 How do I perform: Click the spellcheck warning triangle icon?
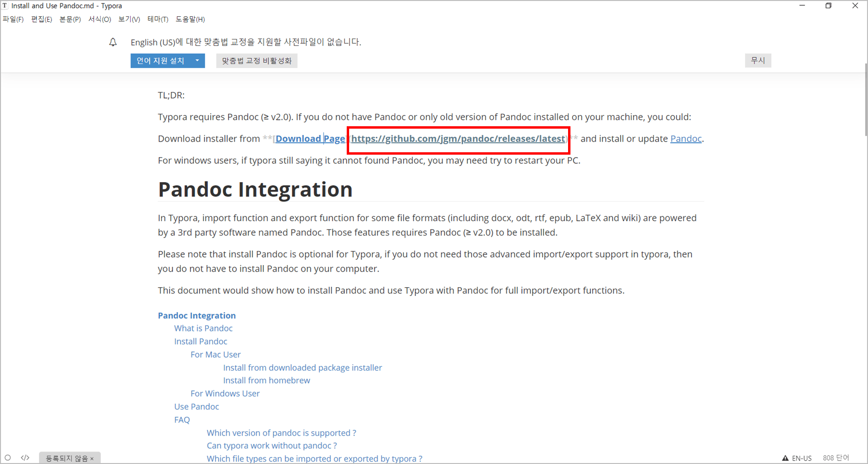tap(785, 458)
